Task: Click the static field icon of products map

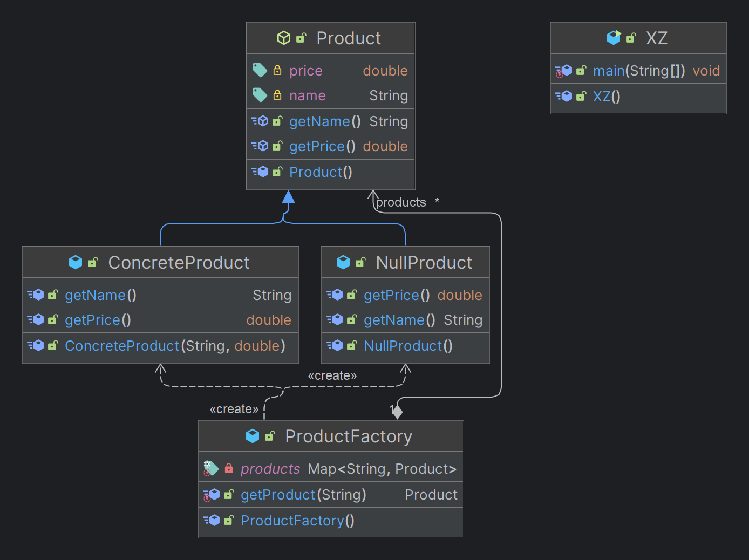Action: point(211,468)
